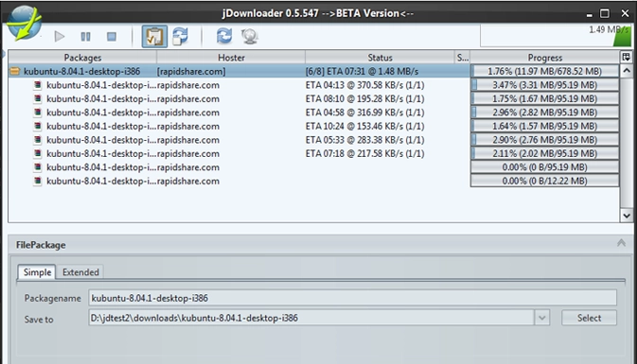Sort by the Progress column header
The width and height of the screenshot is (637, 364).
click(x=545, y=58)
